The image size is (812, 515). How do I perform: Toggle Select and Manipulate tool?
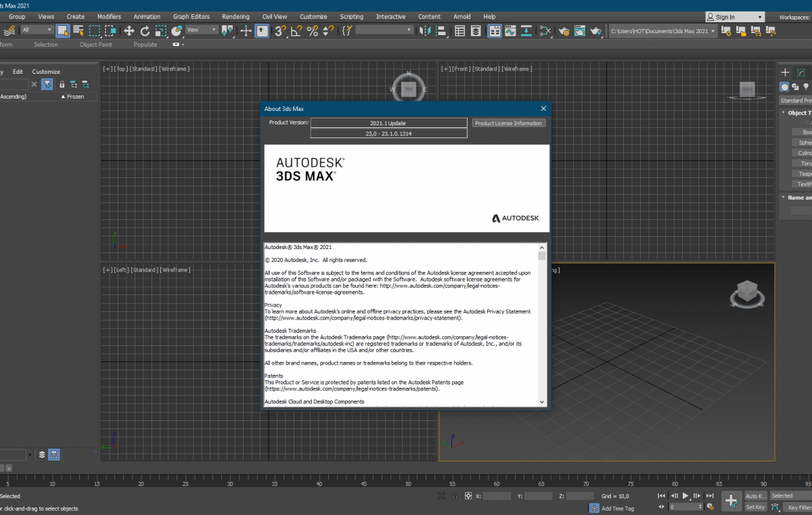point(246,30)
